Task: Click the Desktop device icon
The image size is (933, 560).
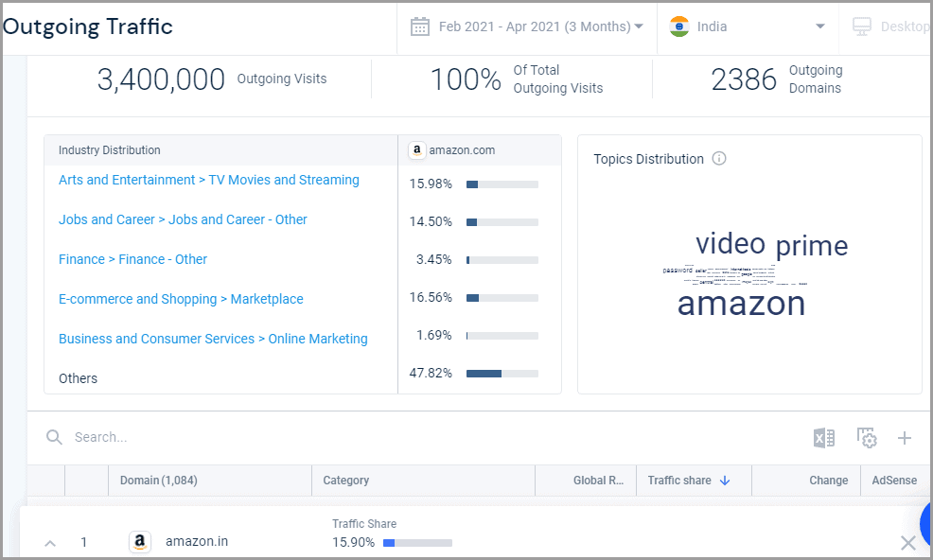Action: 861,26
